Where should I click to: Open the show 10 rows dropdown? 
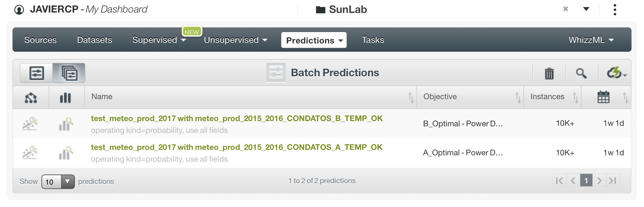[x=58, y=182]
